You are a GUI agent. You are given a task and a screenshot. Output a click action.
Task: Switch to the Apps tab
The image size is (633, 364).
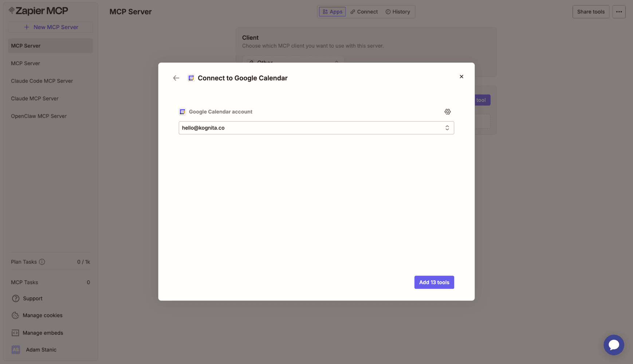332,12
